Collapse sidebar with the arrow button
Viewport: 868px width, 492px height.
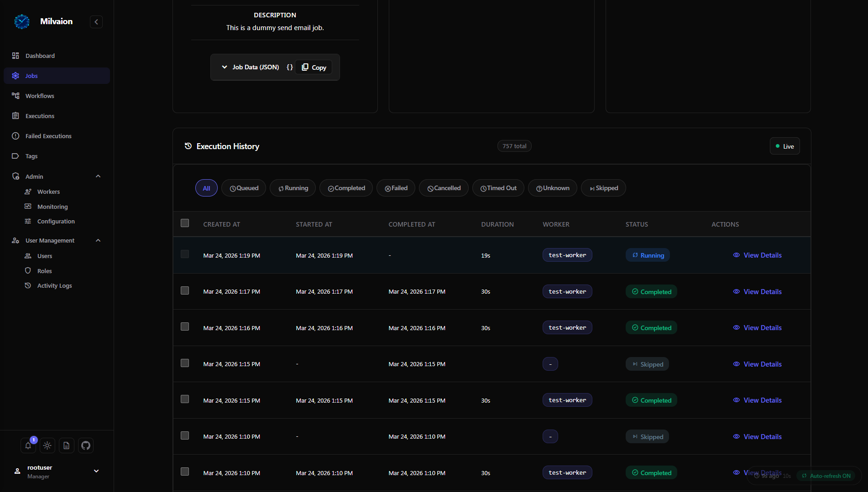96,22
